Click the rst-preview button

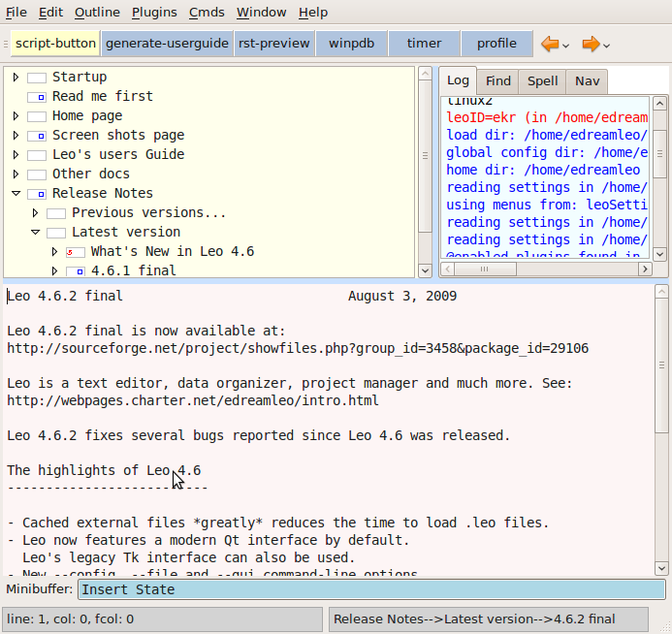tap(274, 44)
